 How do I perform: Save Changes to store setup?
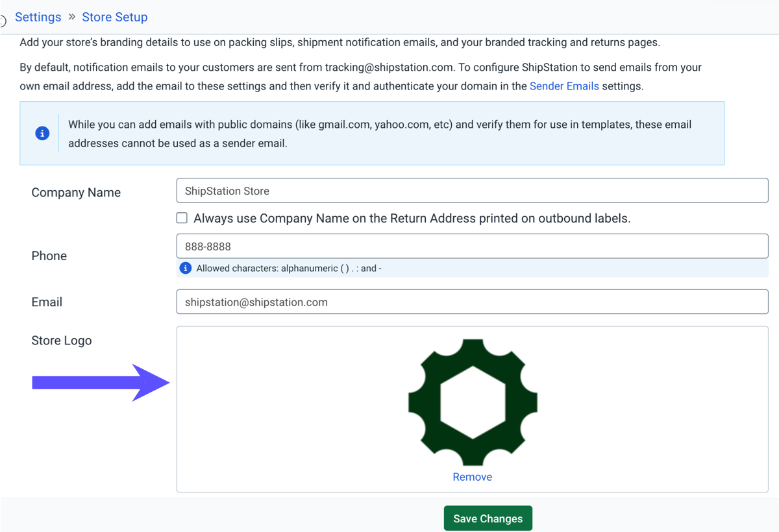coord(488,518)
